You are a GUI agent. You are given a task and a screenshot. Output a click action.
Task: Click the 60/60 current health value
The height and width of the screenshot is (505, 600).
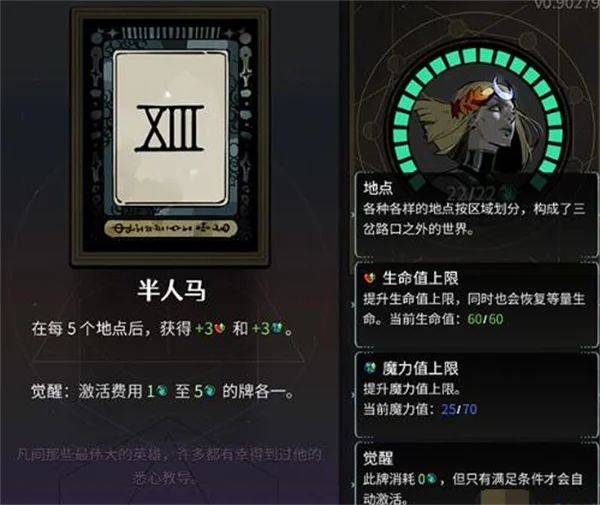(x=485, y=319)
